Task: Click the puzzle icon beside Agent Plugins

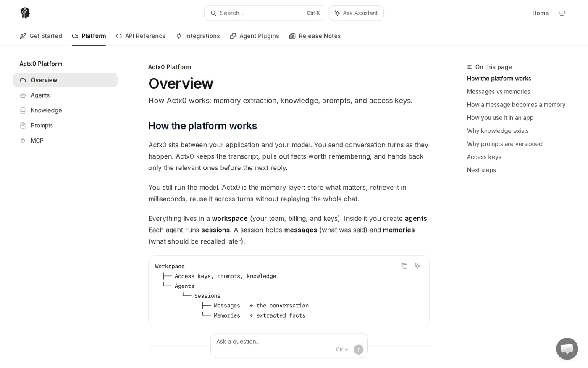Action: (x=233, y=36)
